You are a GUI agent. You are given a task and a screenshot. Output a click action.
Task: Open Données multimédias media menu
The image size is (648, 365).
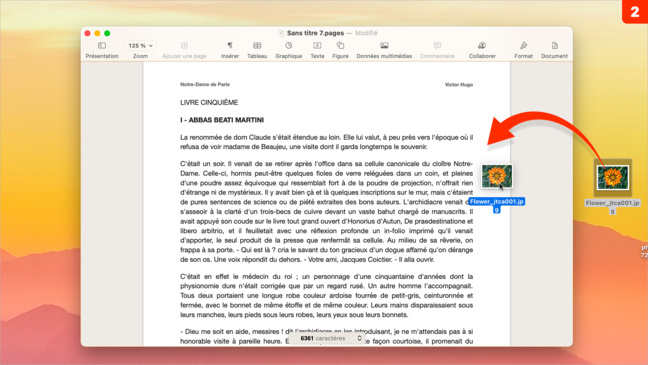coord(384,50)
